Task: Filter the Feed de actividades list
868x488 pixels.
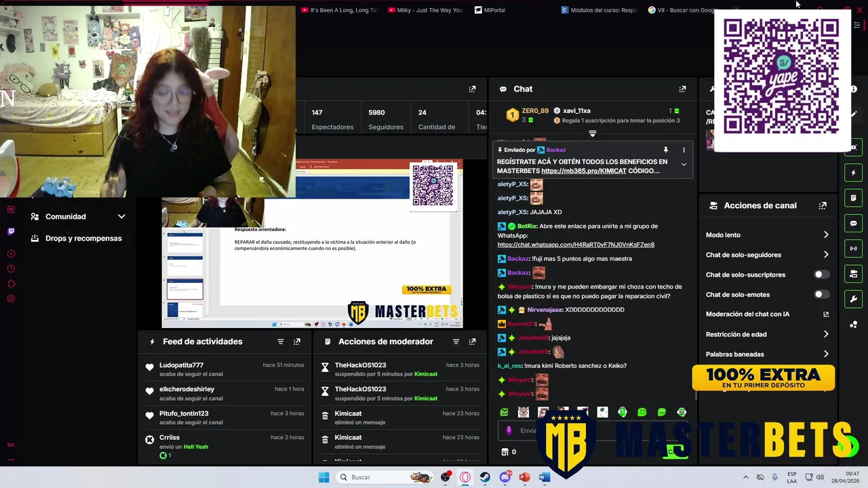Action: (281, 342)
